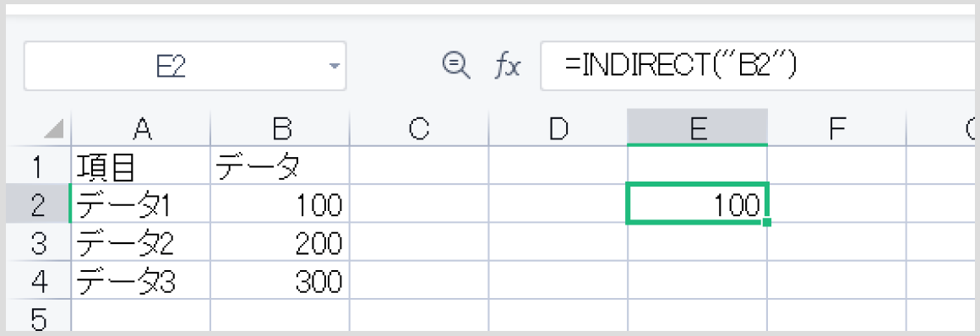Select column C header
The image size is (980, 336).
(419, 128)
